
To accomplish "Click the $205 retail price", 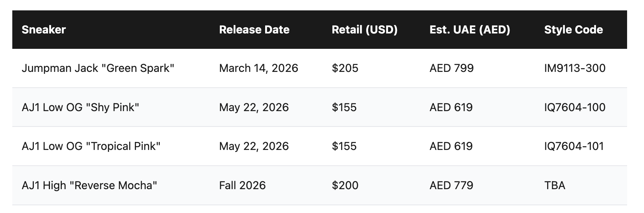I will tap(345, 68).
